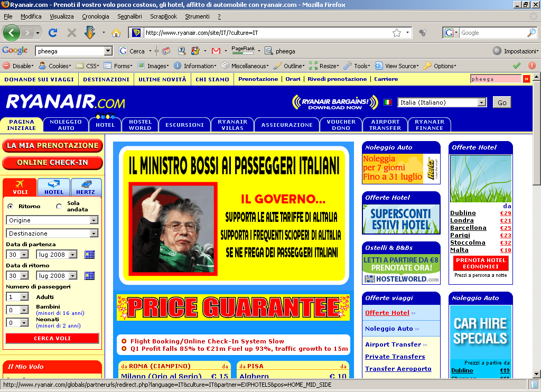Open the Home page icon in toolbar
Screen dimensions: 541x392
coord(116,33)
